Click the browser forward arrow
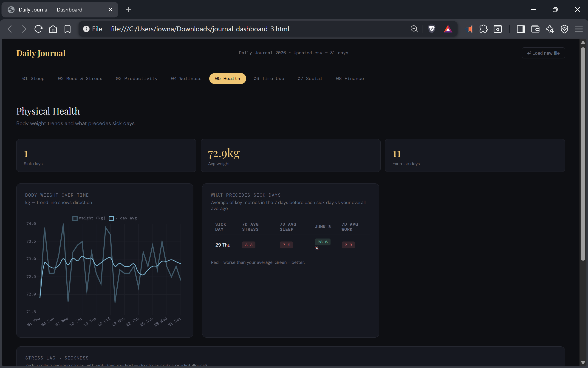 24,29
